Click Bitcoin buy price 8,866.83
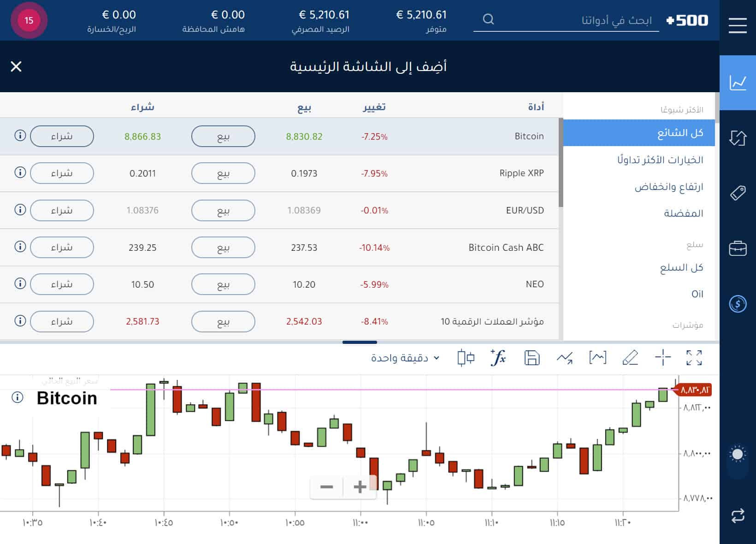The width and height of the screenshot is (756, 544). point(142,136)
